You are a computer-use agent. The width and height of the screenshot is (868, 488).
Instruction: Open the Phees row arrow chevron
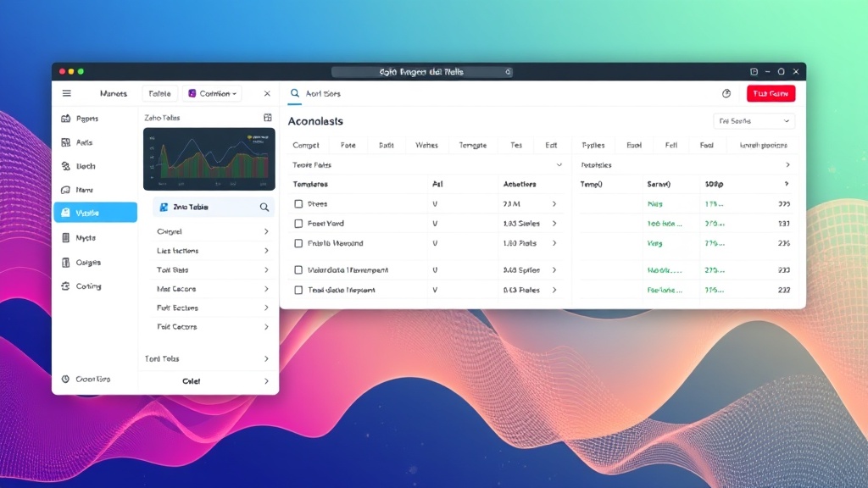pyautogui.click(x=554, y=204)
